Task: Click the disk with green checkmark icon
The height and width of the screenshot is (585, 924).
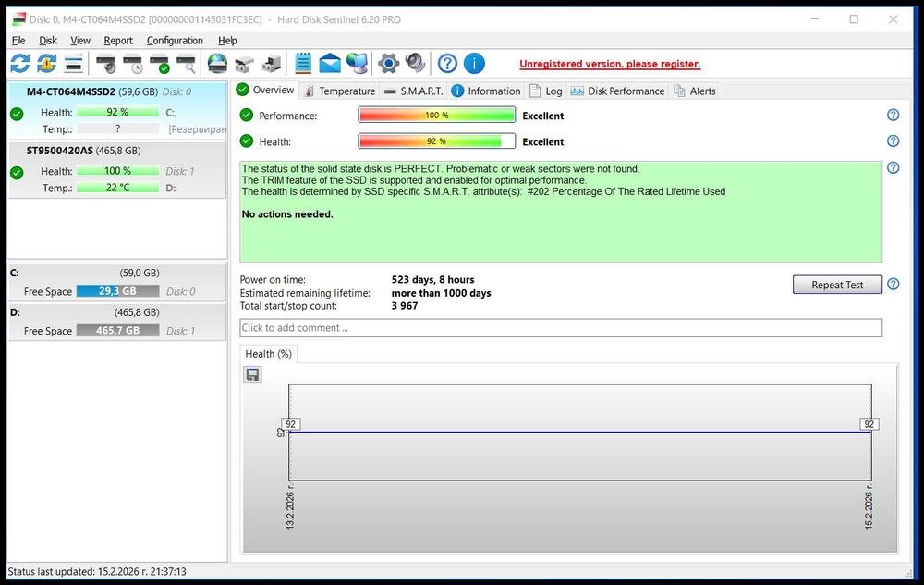Action: tap(160, 64)
